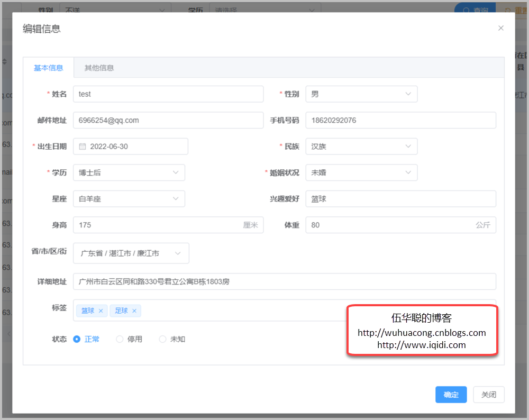Close the 编辑信息 dialog with X icon
The height and width of the screenshot is (420, 529).
[x=500, y=28]
